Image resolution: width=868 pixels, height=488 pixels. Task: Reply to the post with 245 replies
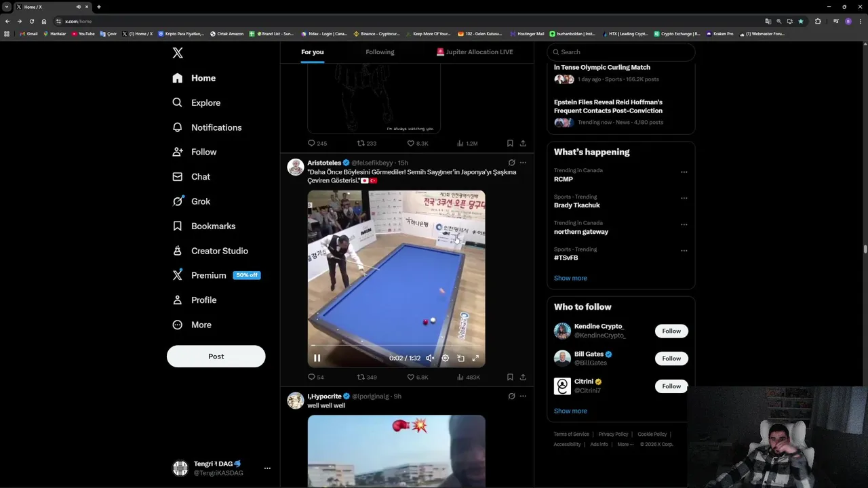(317, 143)
